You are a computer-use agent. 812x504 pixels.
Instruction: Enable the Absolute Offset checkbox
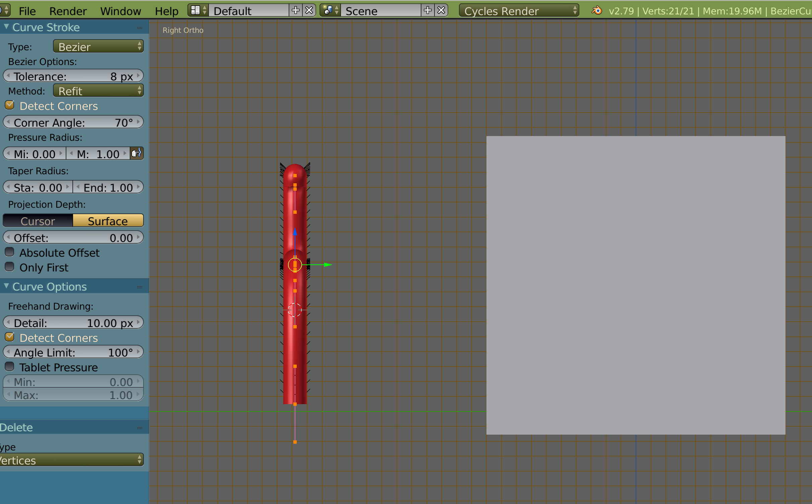[x=10, y=252]
